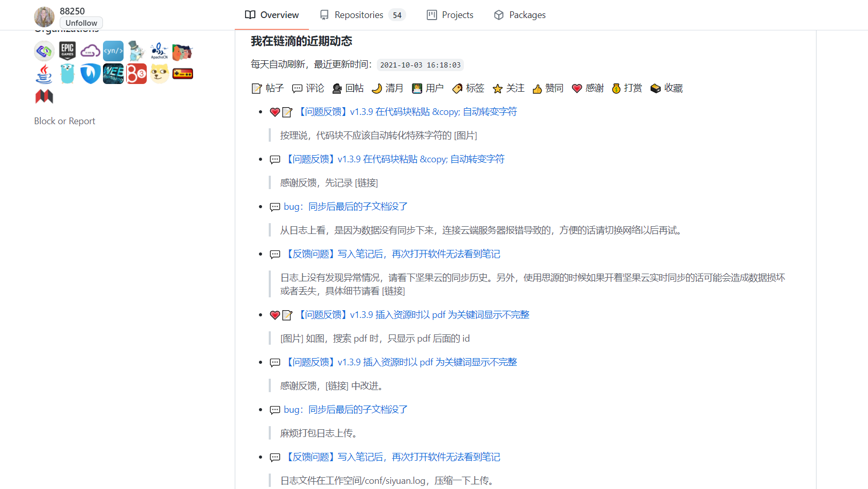Click the 回帖 reply filter icon
868x489 pixels.
pos(337,88)
